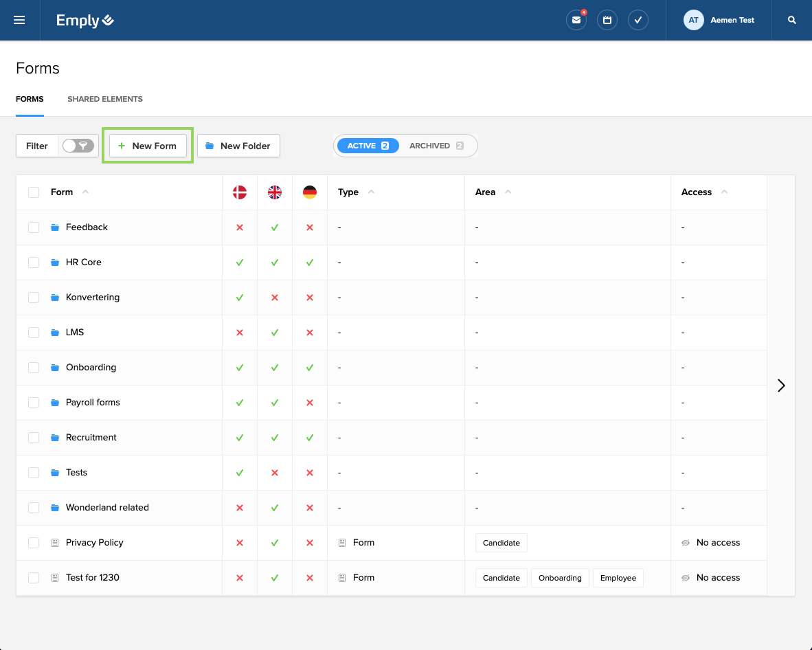This screenshot has height=650, width=812.
Task: Create a New Folder
Action: (238, 146)
